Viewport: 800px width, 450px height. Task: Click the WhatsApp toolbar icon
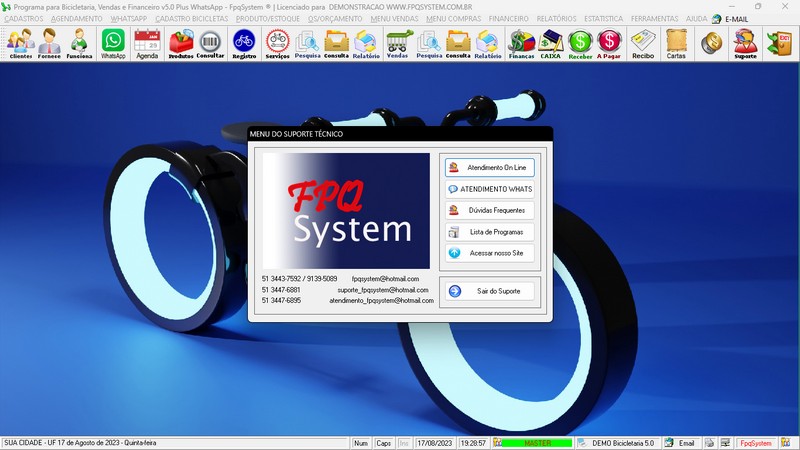tap(113, 43)
